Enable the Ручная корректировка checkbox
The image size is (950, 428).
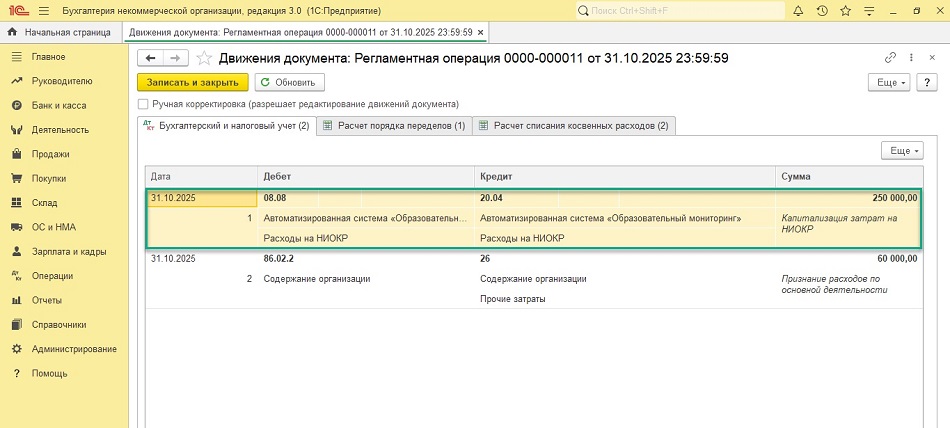143,104
